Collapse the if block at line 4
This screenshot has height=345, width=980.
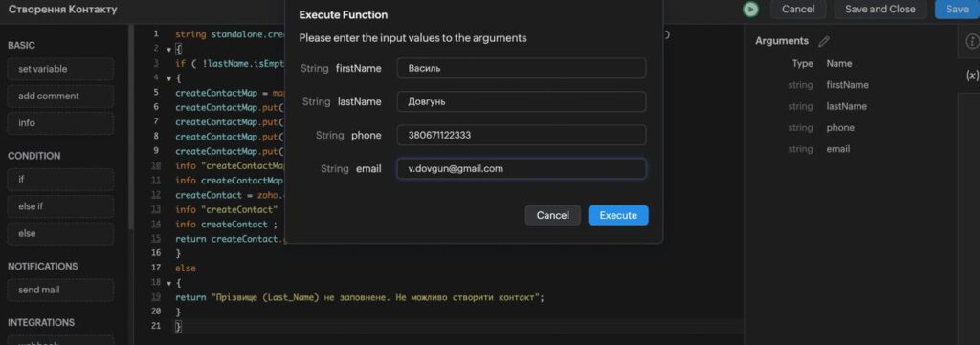[169, 78]
